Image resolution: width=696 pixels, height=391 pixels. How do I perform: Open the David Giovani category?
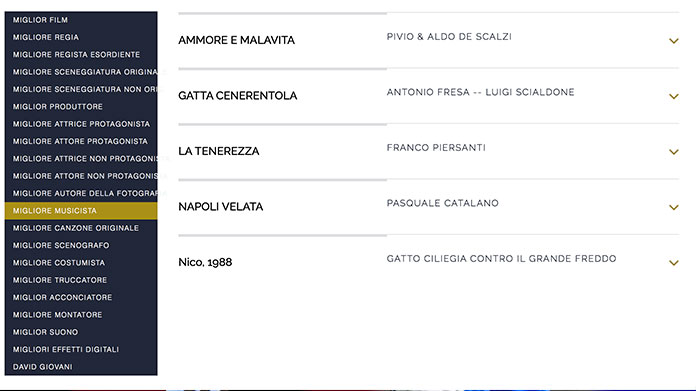tap(81, 367)
